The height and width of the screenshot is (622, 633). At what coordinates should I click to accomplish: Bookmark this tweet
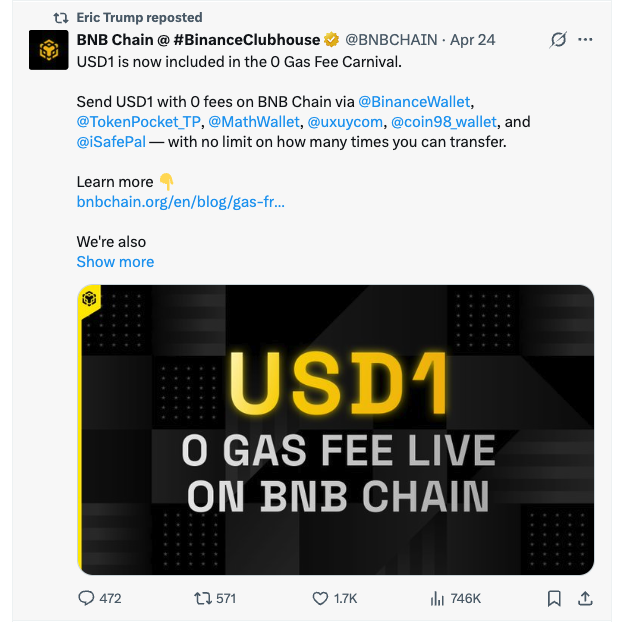point(554,598)
